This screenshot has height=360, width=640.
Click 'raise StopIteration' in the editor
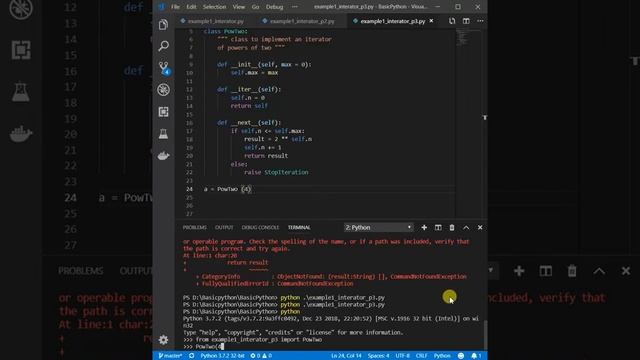276,172
